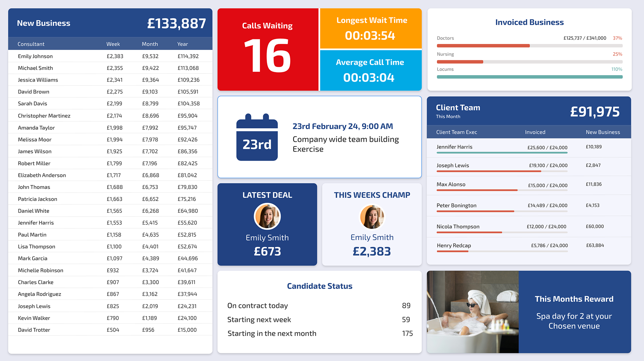Select the Average Call Time tile
The width and height of the screenshot is (644, 361).
371,70
